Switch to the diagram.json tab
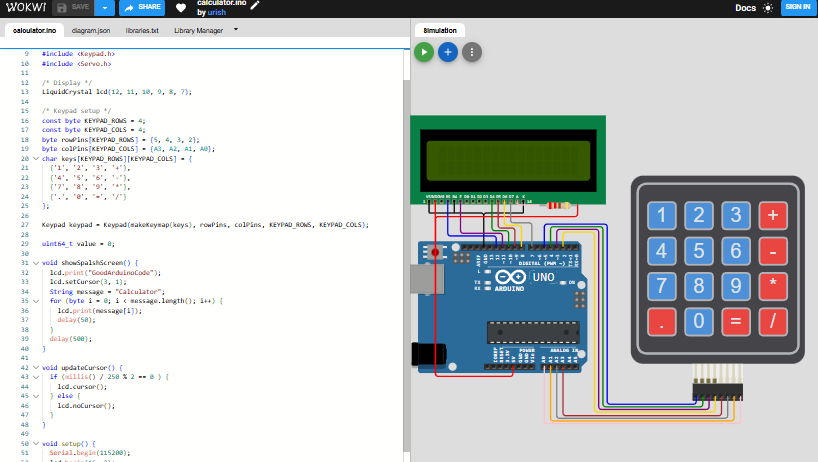 pyautogui.click(x=92, y=31)
